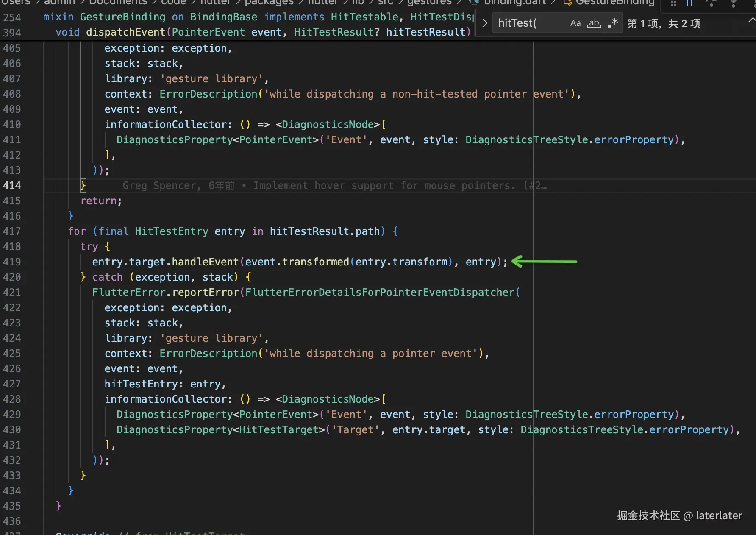756x535 pixels.
Task: Click the match count "第 1 项, 共 2 项"
Action: [664, 23]
